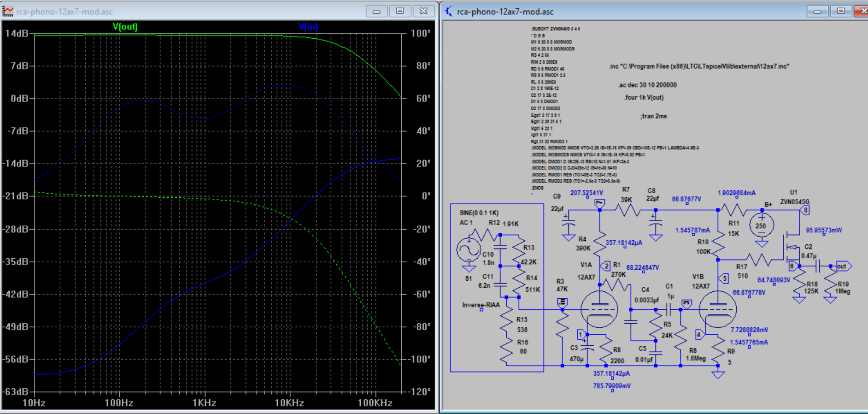This screenshot has height=414, width=868.
Task: Select the R7 39K resistor symbol
Action: pos(628,211)
